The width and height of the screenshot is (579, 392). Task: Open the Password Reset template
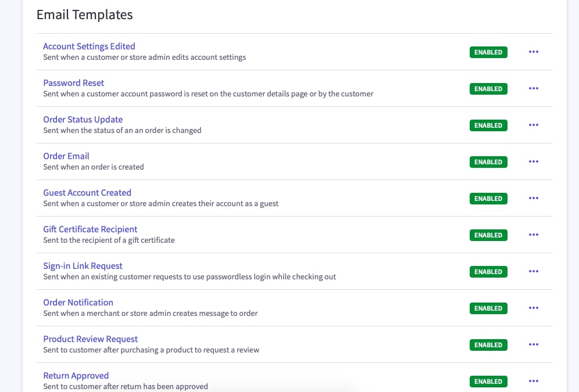point(73,83)
